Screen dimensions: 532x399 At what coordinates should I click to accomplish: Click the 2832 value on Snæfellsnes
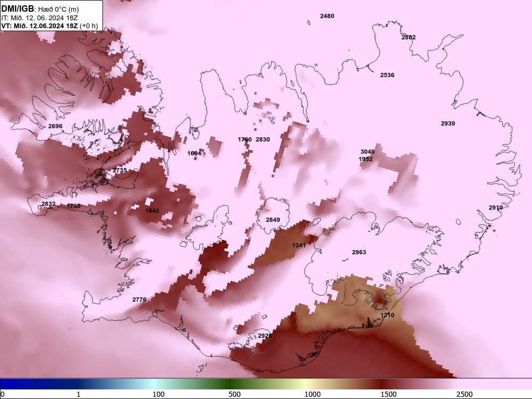[48, 204]
